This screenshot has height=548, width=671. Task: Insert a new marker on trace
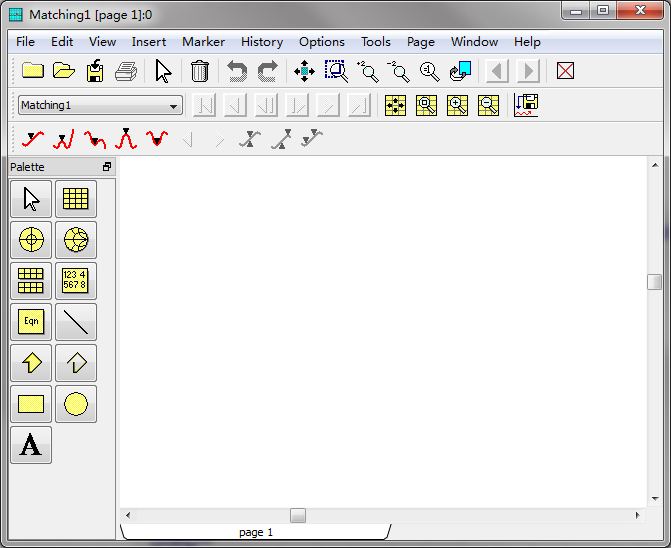[x=33, y=139]
